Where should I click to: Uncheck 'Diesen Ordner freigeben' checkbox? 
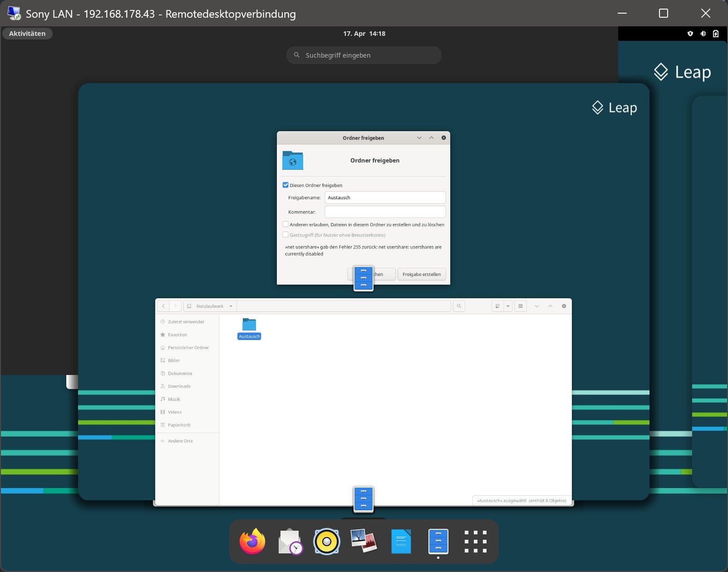[285, 185]
